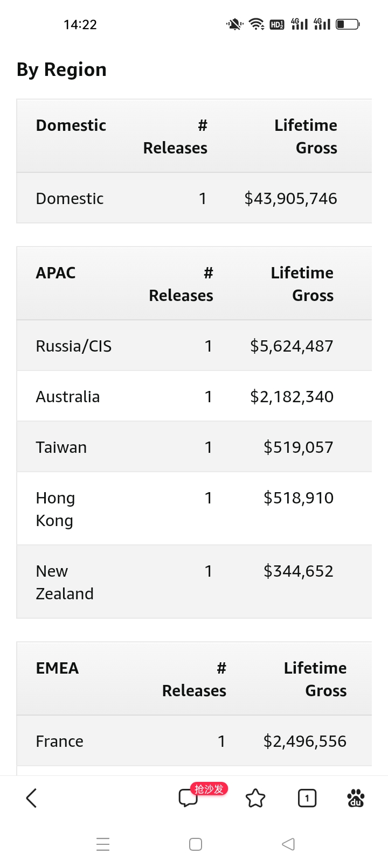388x868 pixels.
Task: Open the Australia region link
Action: [68, 396]
